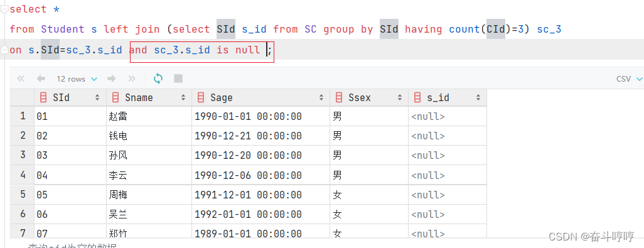Viewport: 644px width, 248px height.
Task: Click Sage cell 1990-12-20 00:00:00
Action: tap(261, 155)
